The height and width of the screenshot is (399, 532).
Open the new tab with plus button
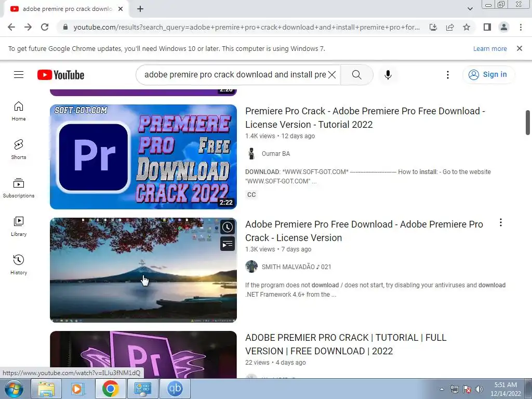(x=140, y=9)
